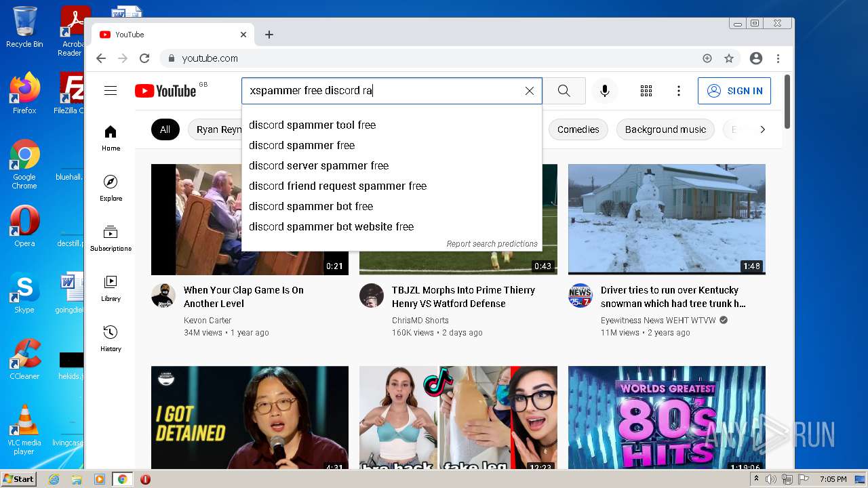Image resolution: width=868 pixels, height=488 pixels.
Task: Open the Kevon Carter channel avatar
Action: point(163,296)
